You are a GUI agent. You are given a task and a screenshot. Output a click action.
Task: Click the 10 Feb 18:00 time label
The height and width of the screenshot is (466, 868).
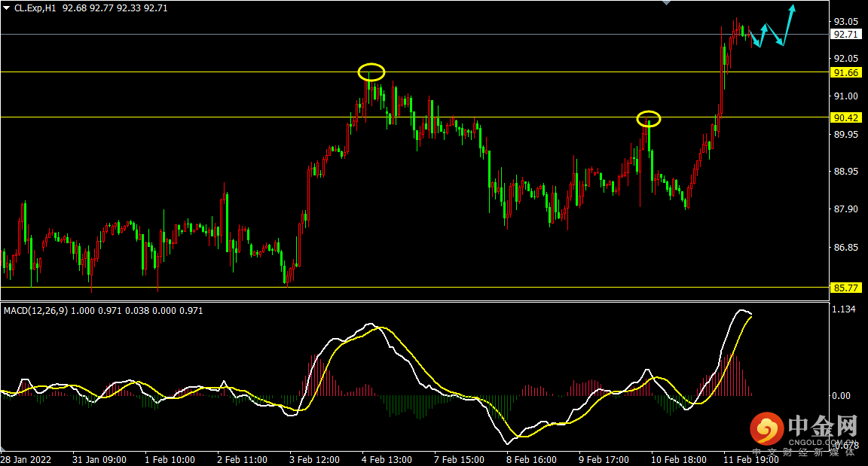click(679, 459)
